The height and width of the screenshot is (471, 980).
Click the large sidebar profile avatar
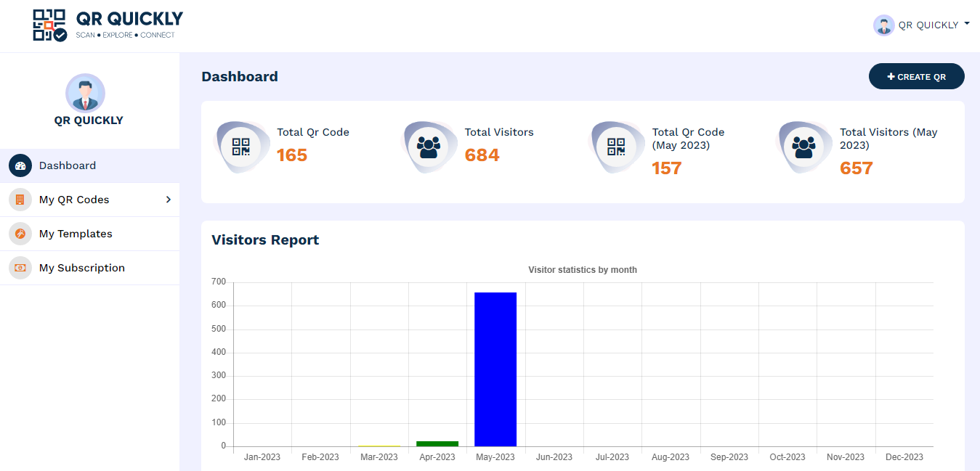pos(86,93)
